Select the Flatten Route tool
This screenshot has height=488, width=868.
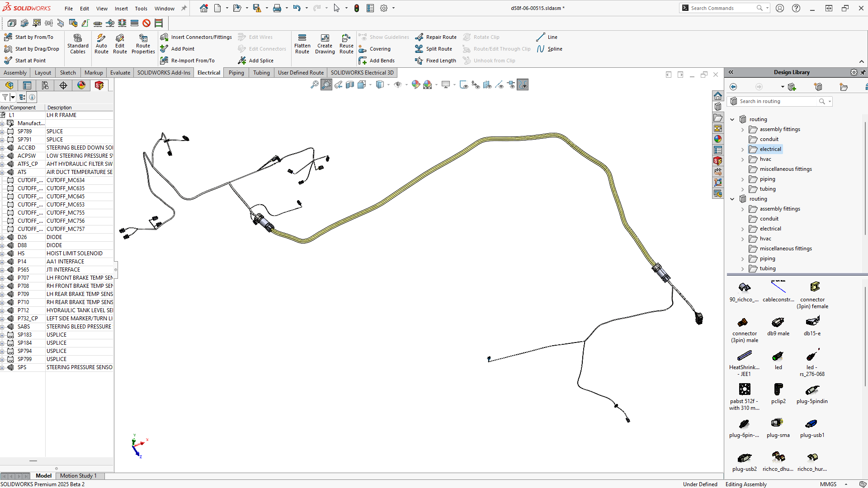(302, 44)
